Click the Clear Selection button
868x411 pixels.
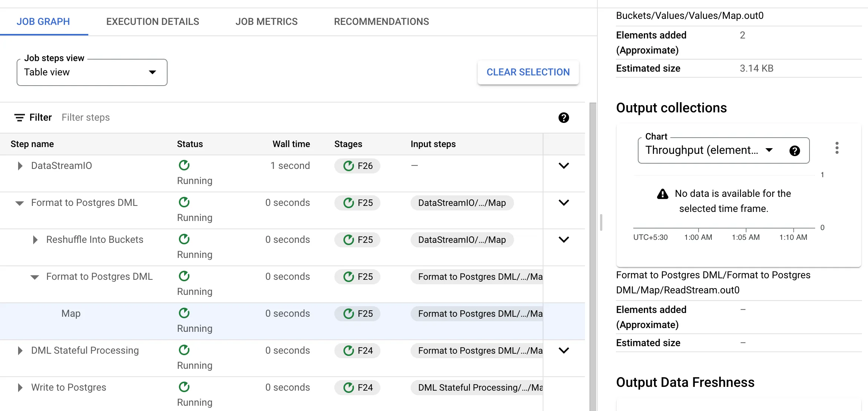click(x=528, y=72)
